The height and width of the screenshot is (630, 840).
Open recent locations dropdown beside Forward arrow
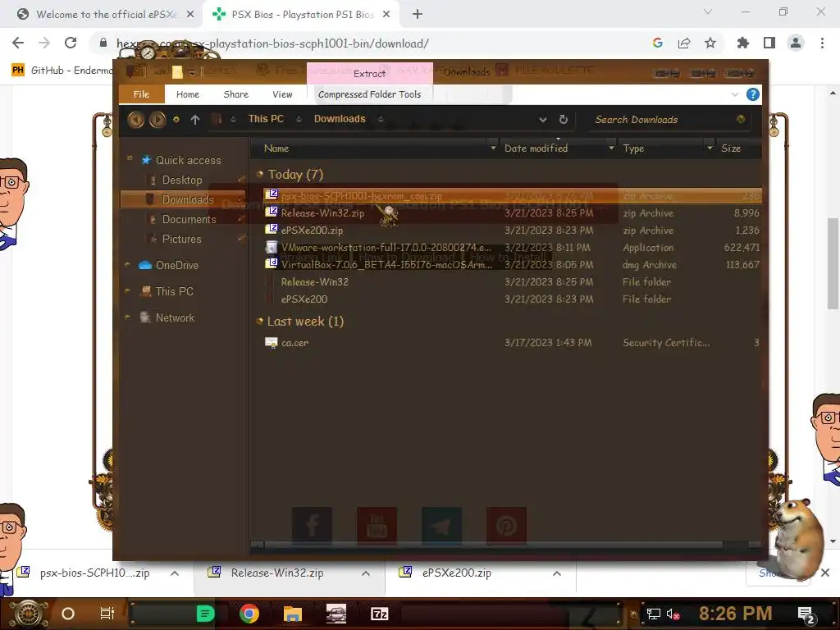point(176,120)
